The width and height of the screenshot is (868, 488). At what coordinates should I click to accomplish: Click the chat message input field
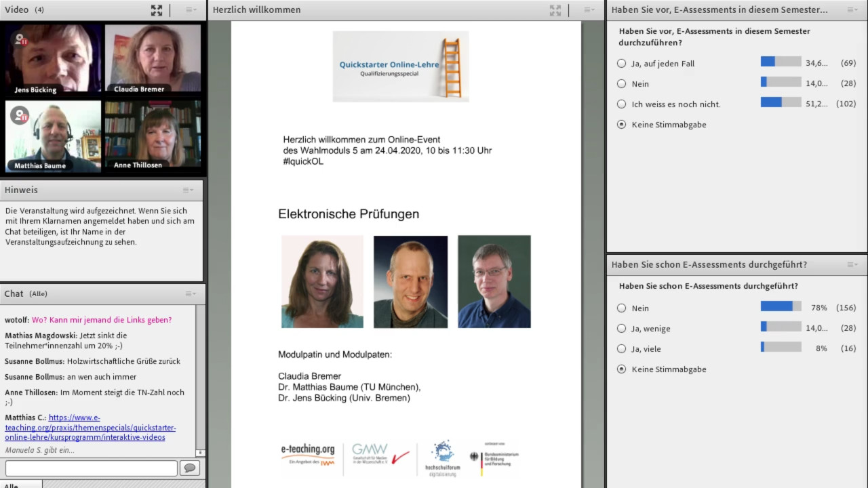point(92,468)
